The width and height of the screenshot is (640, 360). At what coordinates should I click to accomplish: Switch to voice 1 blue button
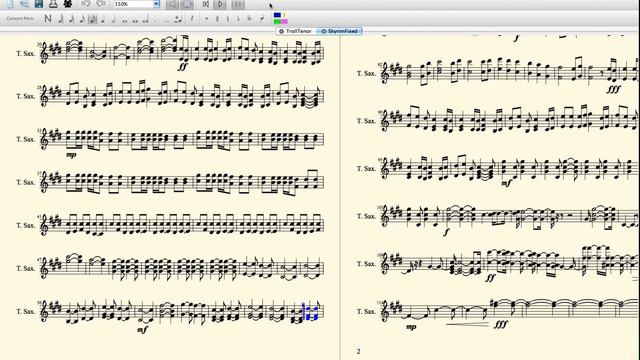click(x=278, y=15)
